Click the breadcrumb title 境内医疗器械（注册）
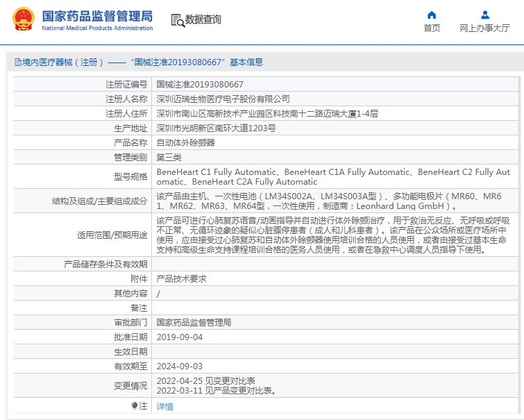This screenshot has width=524, height=420. (x=63, y=62)
